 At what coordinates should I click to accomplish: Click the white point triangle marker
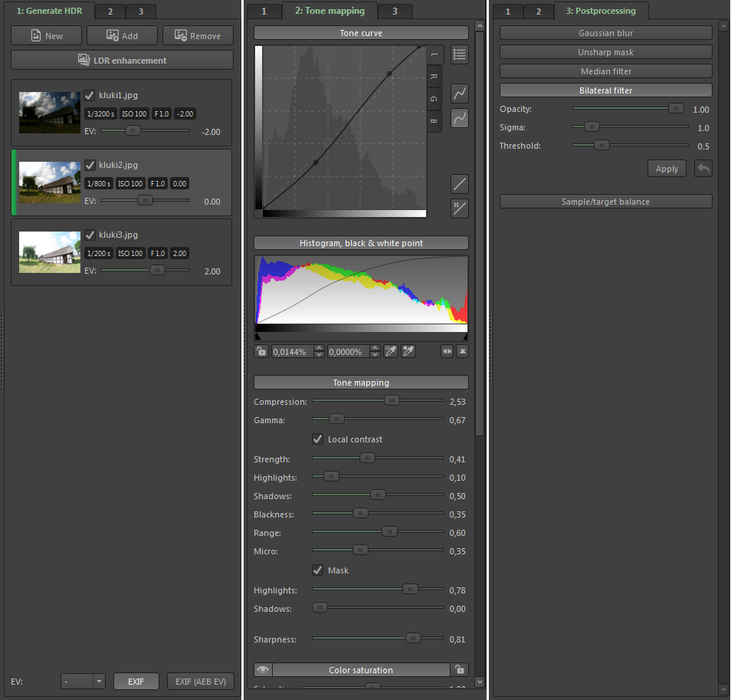pyautogui.click(x=465, y=337)
